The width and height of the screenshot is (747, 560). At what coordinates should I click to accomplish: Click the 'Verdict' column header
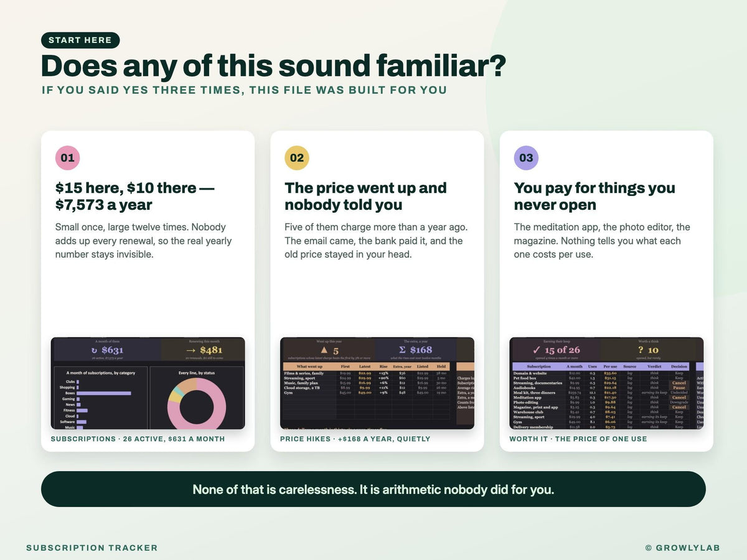click(x=654, y=366)
